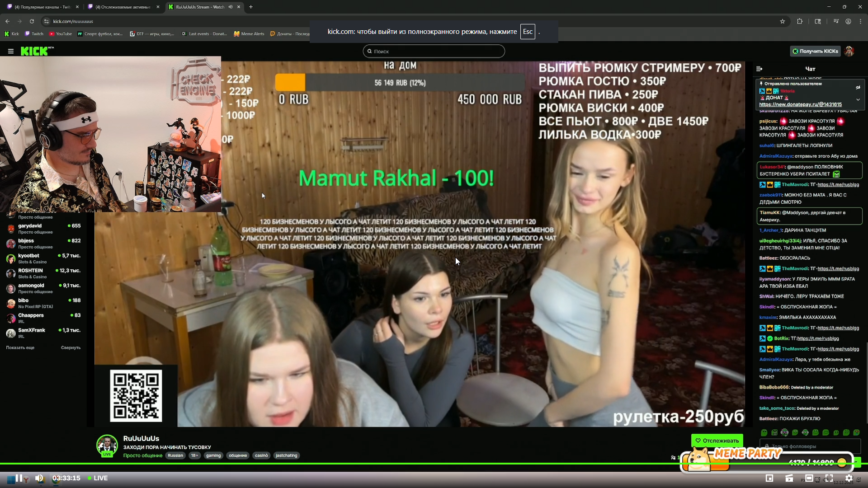This screenshot has width=868, height=488.
Task: Expand the pinned donate message chevron
Action: point(858,99)
